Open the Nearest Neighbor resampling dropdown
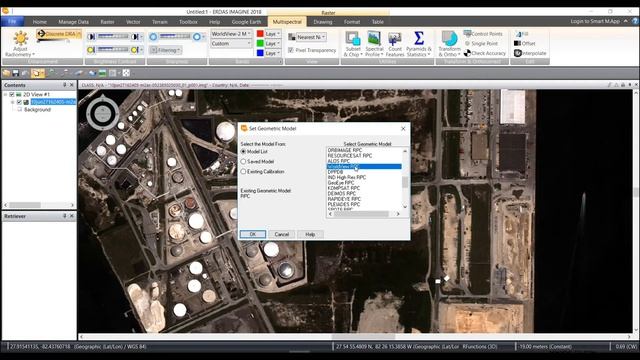640x360 pixels. pyautogui.click(x=311, y=37)
